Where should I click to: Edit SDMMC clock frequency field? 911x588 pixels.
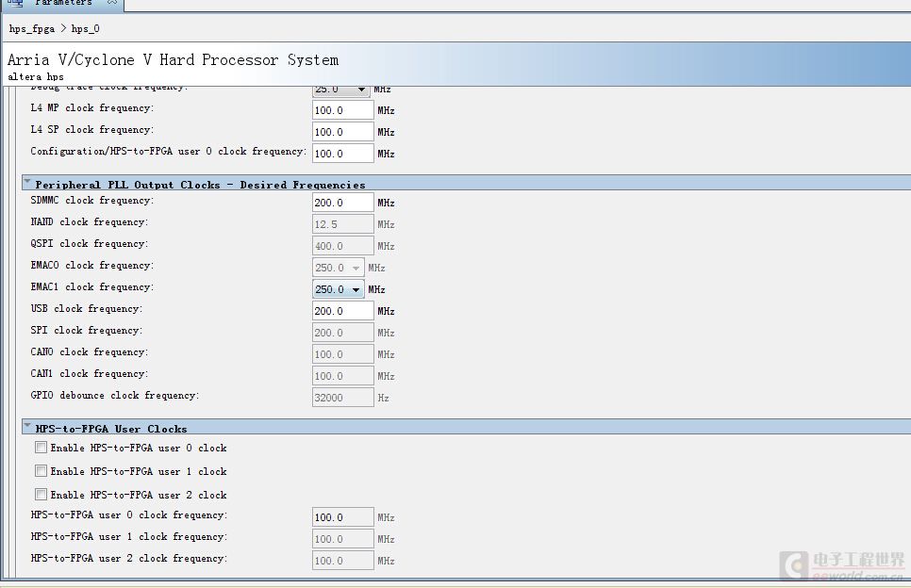(x=342, y=203)
